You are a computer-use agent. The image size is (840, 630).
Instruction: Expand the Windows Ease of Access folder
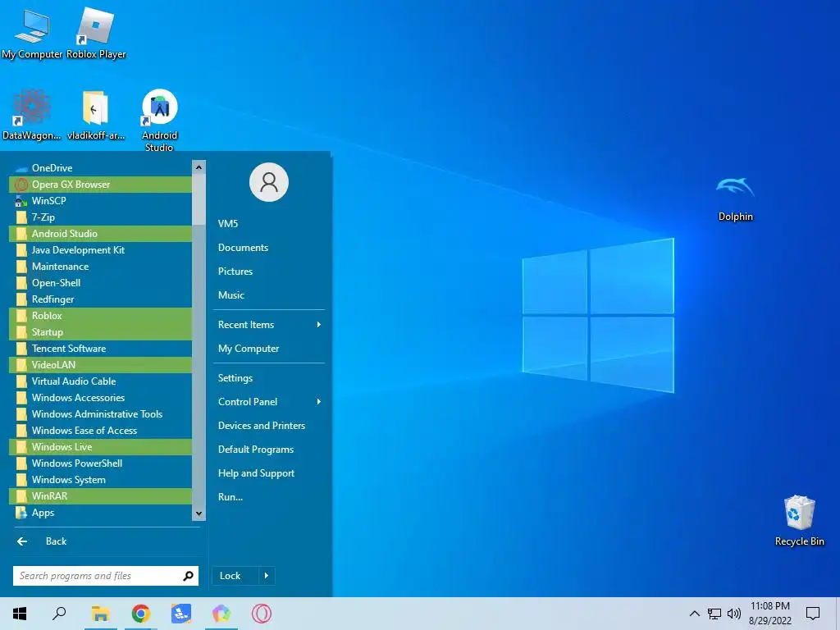tap(101, 431)
